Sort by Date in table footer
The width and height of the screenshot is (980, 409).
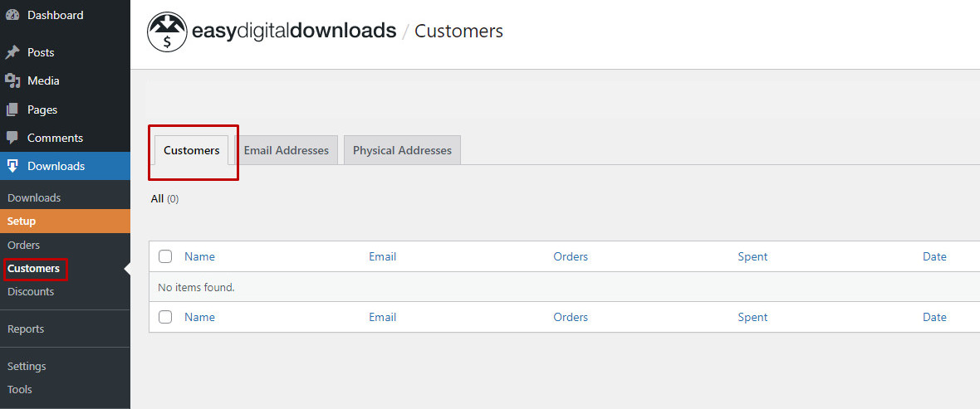click(x=934, y=317)
